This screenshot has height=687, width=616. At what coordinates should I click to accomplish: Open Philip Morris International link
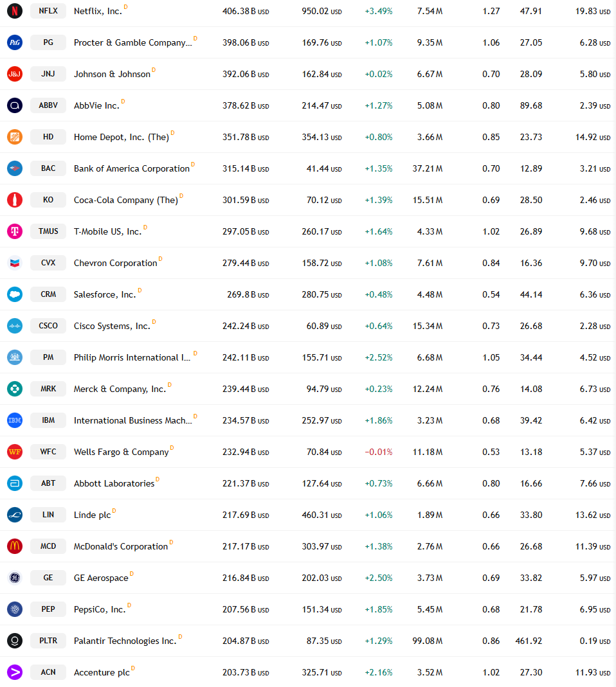point(132,357)
